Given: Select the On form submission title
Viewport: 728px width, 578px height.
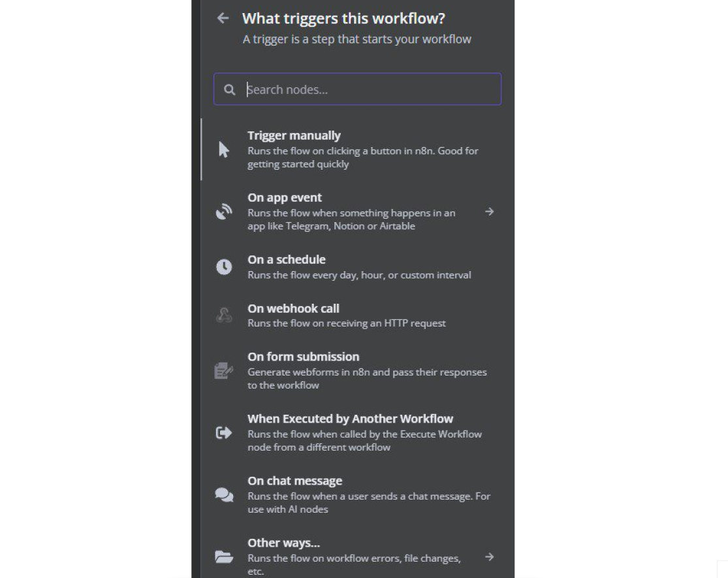Looking at the screenshot, I should pos(303,357).
